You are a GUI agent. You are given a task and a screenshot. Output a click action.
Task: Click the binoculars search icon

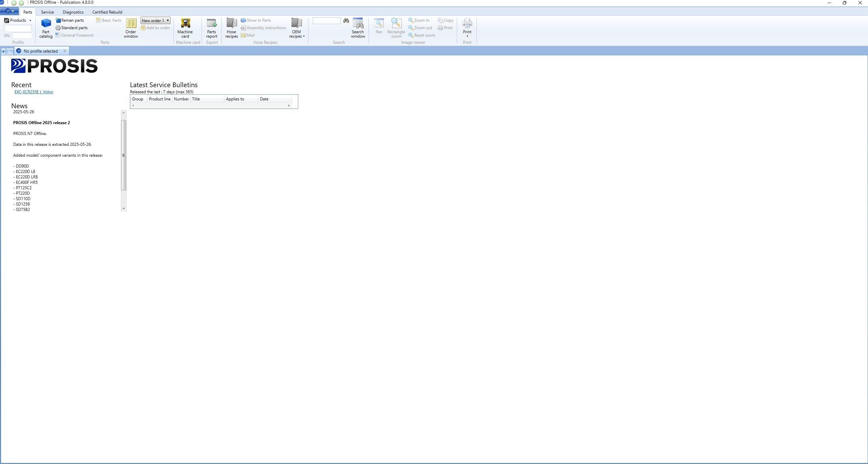coord(346,21)
